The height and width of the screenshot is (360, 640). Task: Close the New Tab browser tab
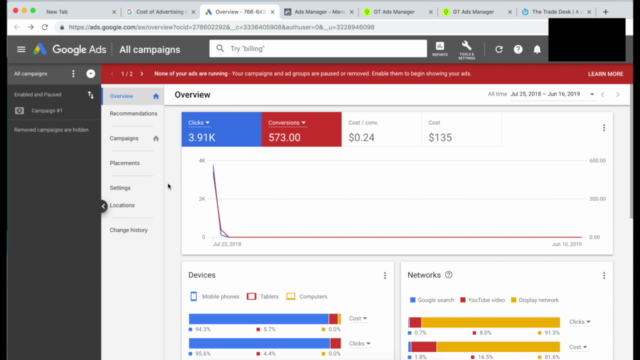point(114,12)
